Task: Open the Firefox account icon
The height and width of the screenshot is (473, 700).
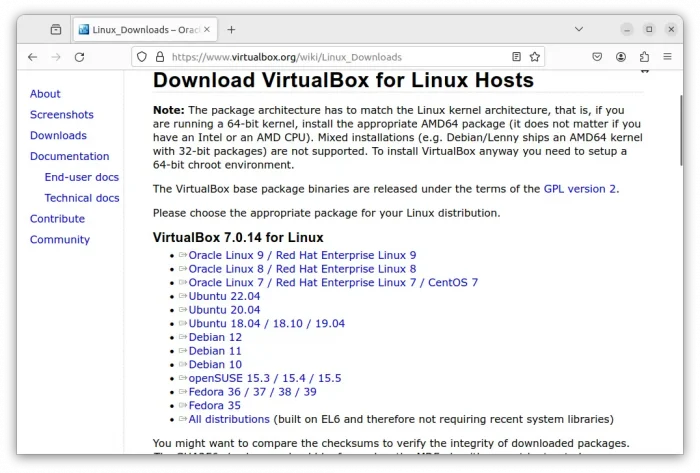Action: [x=621, y=57]
